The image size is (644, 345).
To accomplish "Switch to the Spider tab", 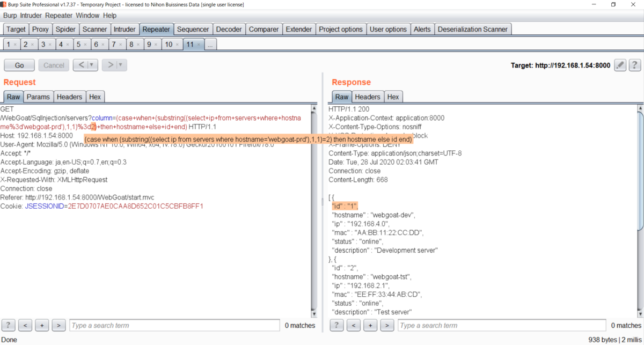I will [65, 29].
